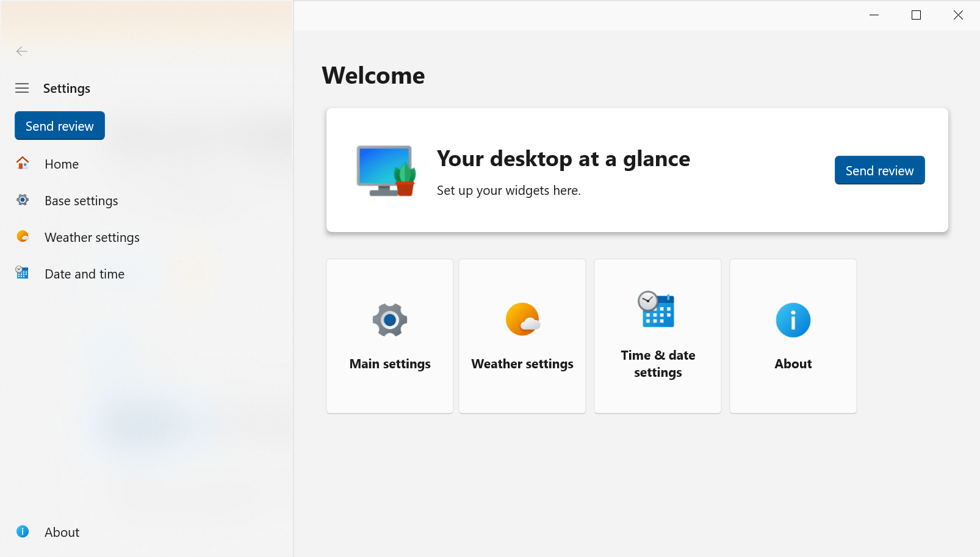
Task: Click the Home icon in the sidebar
Action: 22,164
